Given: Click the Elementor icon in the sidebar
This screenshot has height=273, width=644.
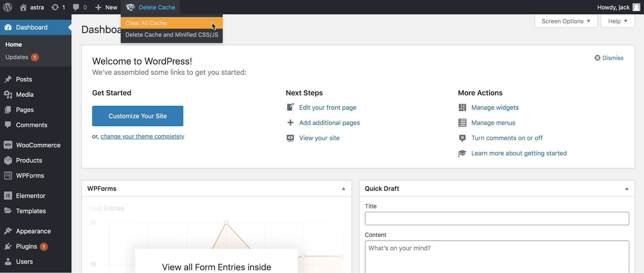Looking at the screenshot, I should (8, 196).
